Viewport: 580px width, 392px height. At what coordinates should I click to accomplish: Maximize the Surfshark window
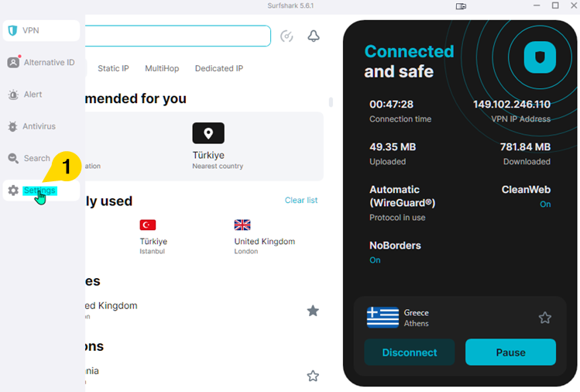point(555,5)
